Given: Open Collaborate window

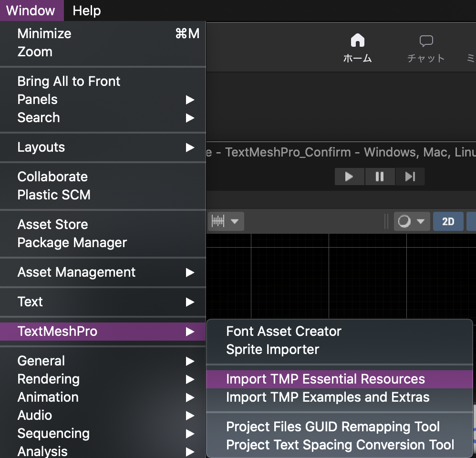Looking at the screenshot, I should (103, 177).
